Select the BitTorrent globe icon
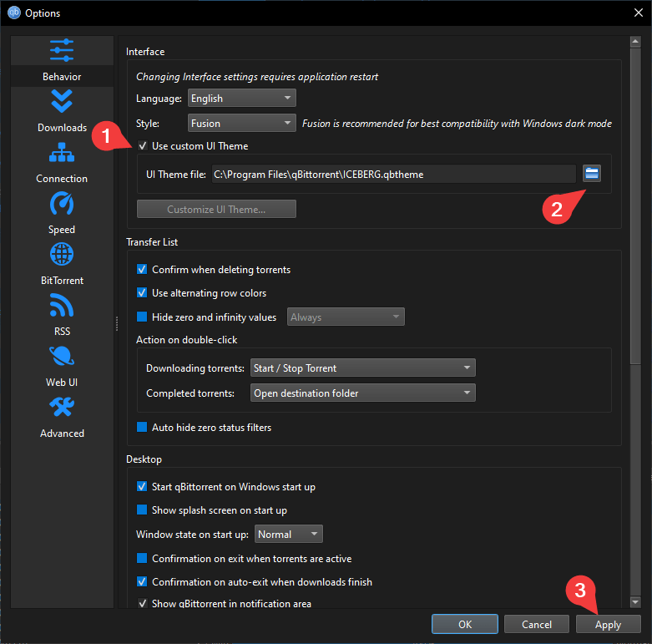This screenshot has height=644, width=652. coord(62,255)
